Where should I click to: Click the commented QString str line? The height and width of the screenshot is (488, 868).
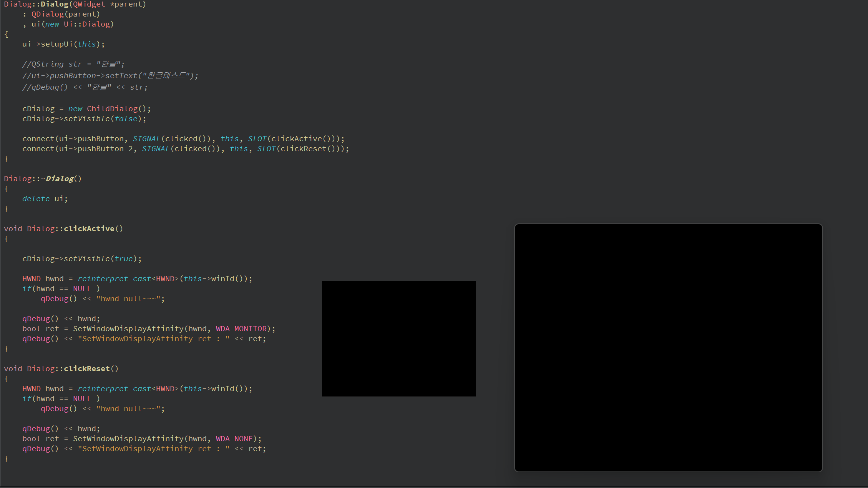coord(73,64)
